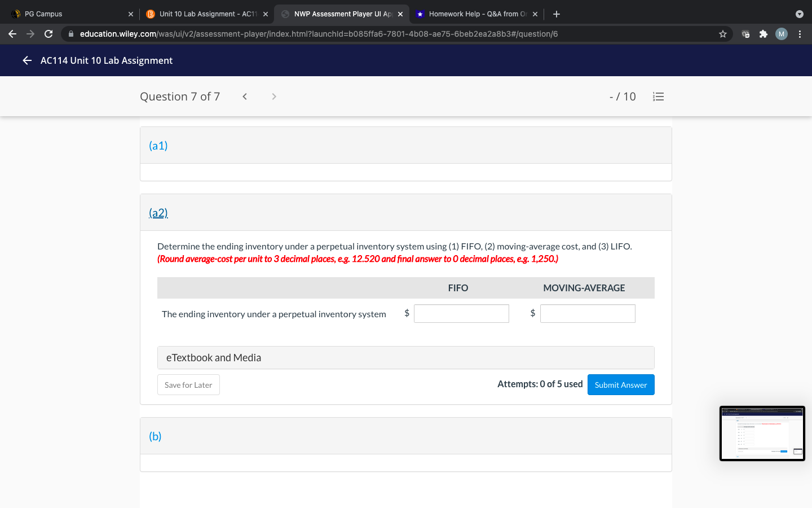
Task: Click 'The ending inventory under a perpetual inventory system'
Action: tap(274, 314)
